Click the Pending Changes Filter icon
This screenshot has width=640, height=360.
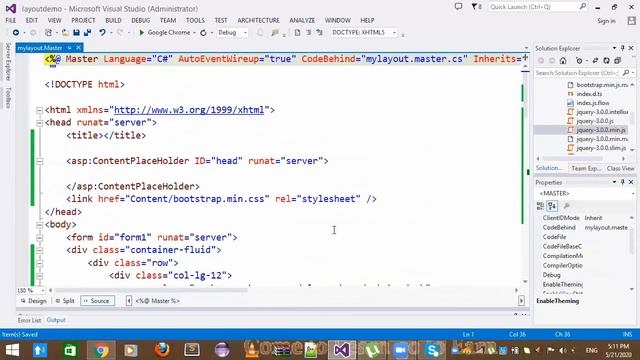579,60
